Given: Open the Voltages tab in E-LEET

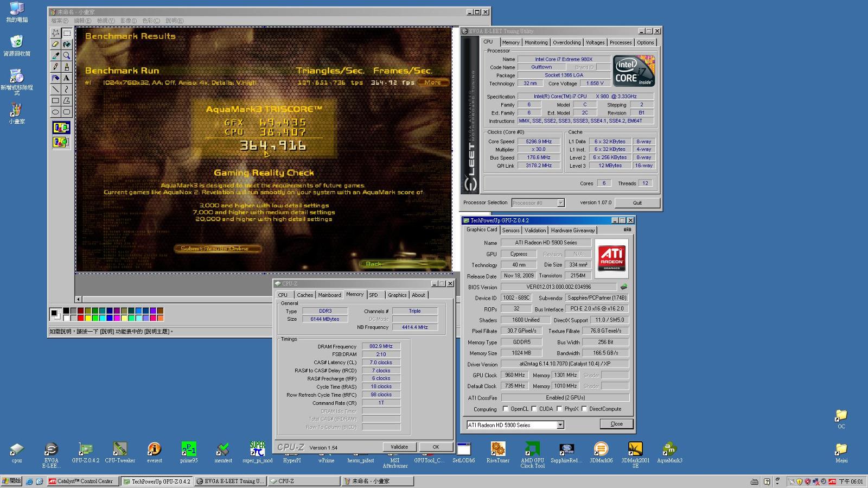Looking at the screenshot, I should coord(595,42).
